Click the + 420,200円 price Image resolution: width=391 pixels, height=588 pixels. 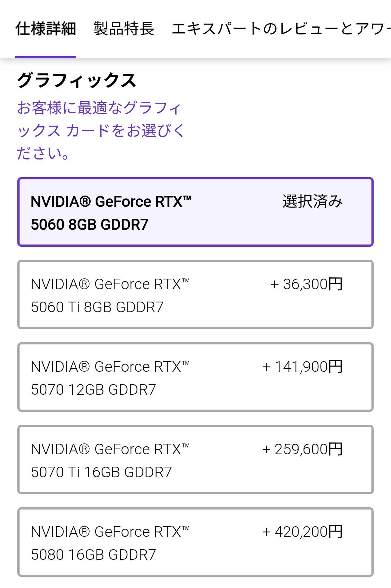[x=302, y=532]
